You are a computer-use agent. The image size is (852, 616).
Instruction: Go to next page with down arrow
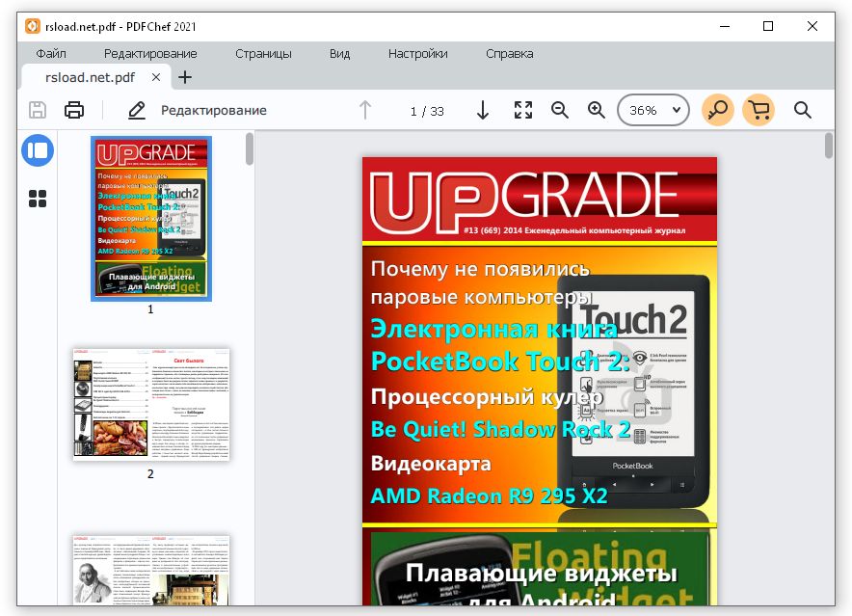point(483,110)
